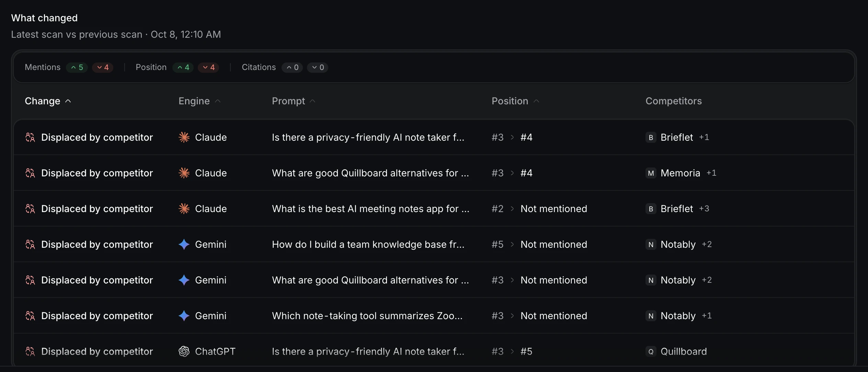Click the ChatGPT engine icon
This screenshot has width=868, height=372.
point(184,351)
